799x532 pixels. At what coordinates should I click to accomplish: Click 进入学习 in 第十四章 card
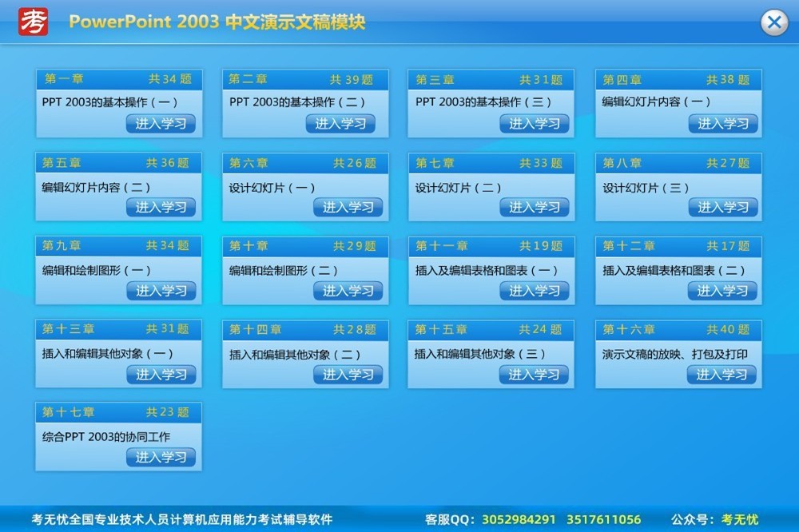pos(348,375)
